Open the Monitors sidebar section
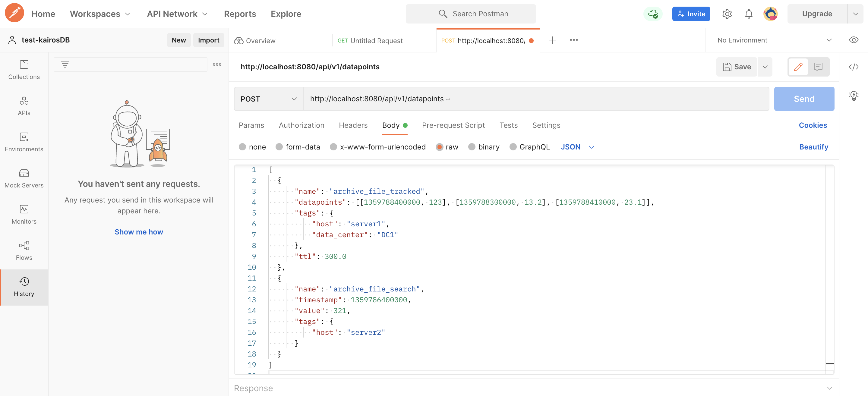The height and width of the screenshot is (396, 868). pyautogui.click(x=24, y=214)
